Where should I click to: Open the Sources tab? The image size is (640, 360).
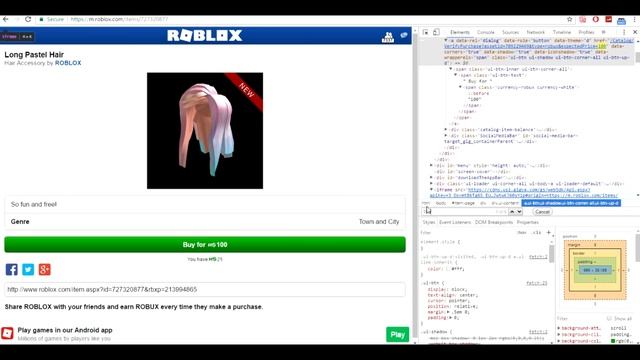pos(511,32)
